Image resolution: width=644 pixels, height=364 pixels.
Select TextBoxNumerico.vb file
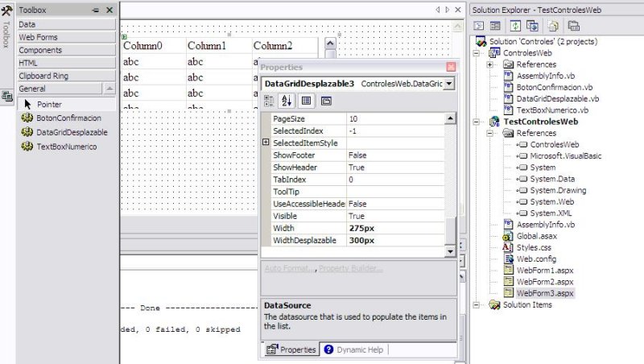pyautogui.click(x=552, y=110)
